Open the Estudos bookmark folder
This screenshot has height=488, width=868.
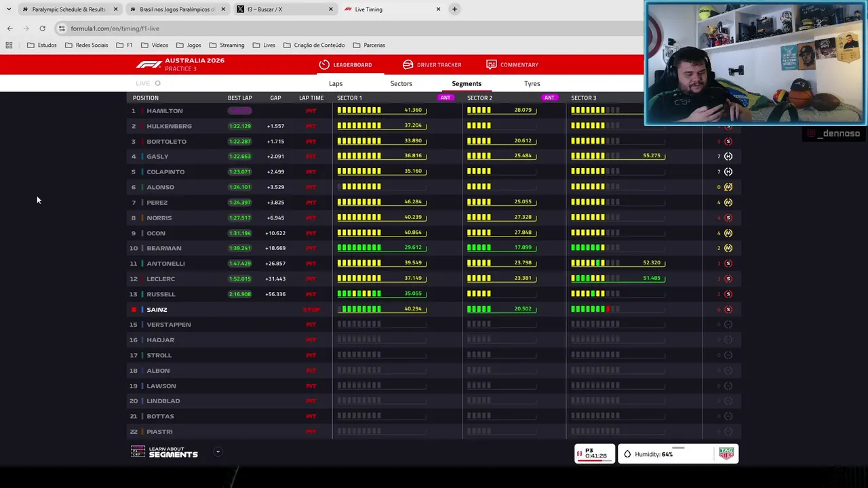[x=41, y=45]
